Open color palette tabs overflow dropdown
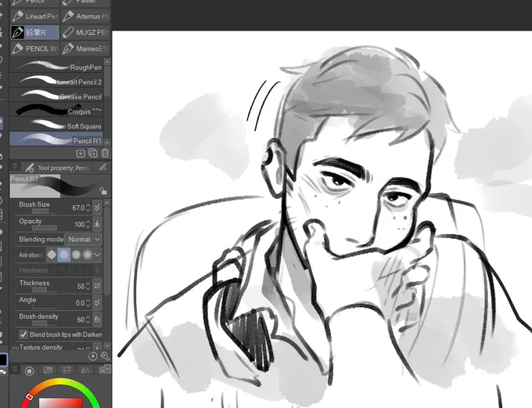 107,369
